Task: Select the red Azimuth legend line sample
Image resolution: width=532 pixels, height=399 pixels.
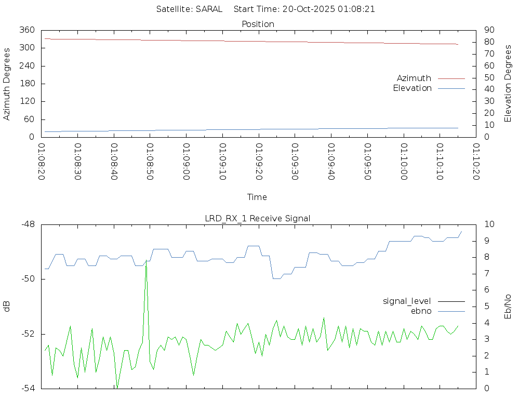Action: click(x=451, y=78)
